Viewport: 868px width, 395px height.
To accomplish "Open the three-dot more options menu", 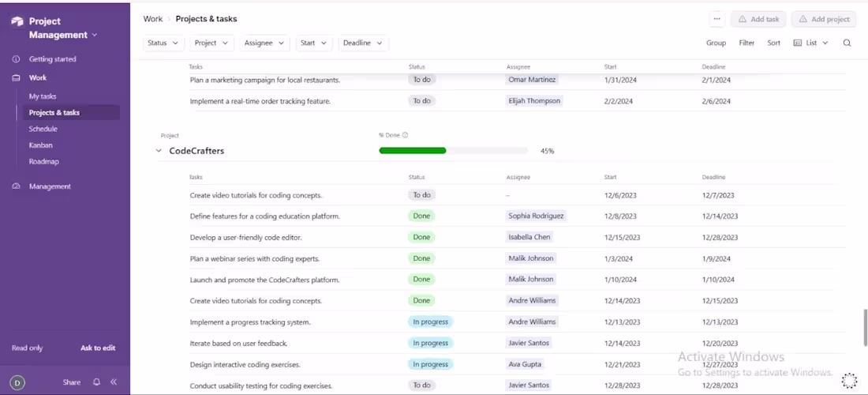I will click(x=716, y=19).
